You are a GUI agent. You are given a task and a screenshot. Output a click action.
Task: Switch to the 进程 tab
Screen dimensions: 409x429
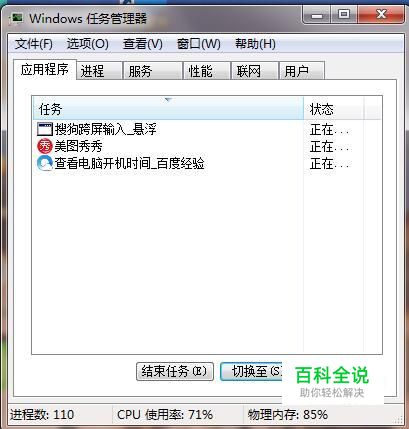(x=99, y=70)
